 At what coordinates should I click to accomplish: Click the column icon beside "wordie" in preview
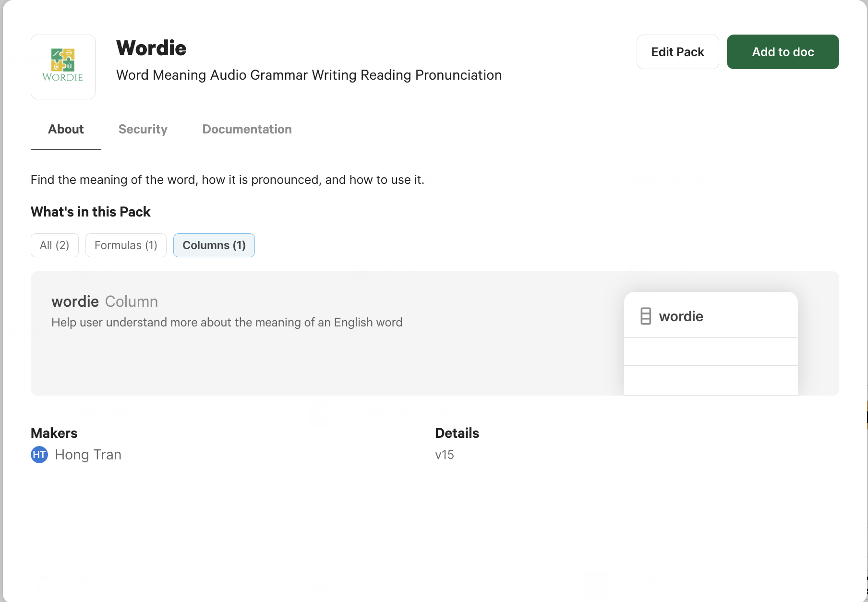click(x=645, y=316)
